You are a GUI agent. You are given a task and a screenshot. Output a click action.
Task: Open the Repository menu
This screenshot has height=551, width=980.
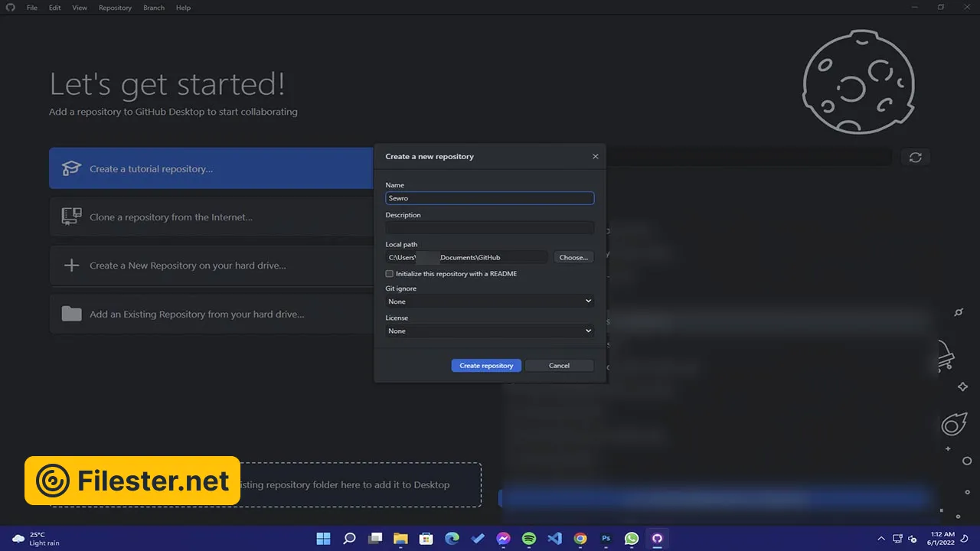[x=115, y=8]
